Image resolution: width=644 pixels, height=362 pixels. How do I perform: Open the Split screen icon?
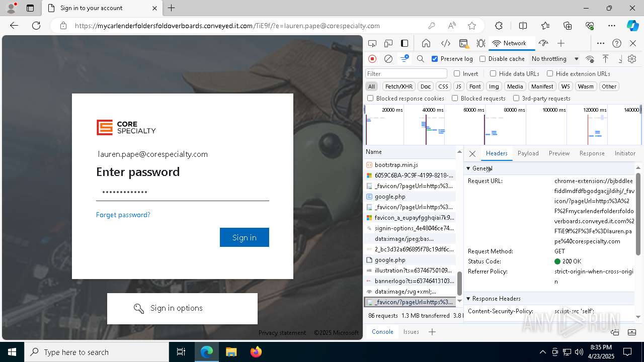523,26
